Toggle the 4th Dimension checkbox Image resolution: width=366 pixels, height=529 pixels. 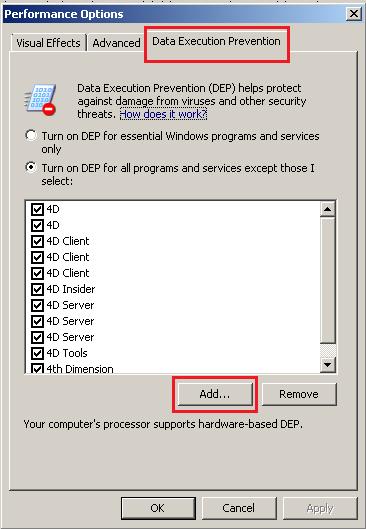coord(37,368)
